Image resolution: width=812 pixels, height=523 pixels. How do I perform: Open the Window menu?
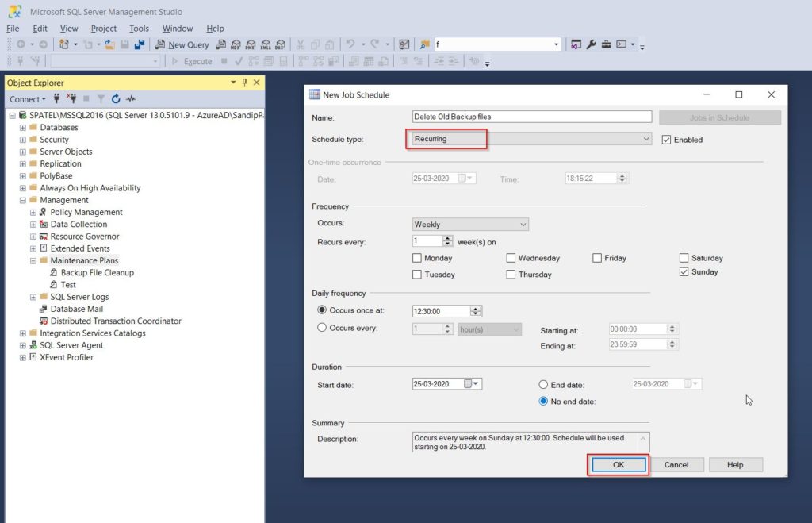[x=177, y=29]
